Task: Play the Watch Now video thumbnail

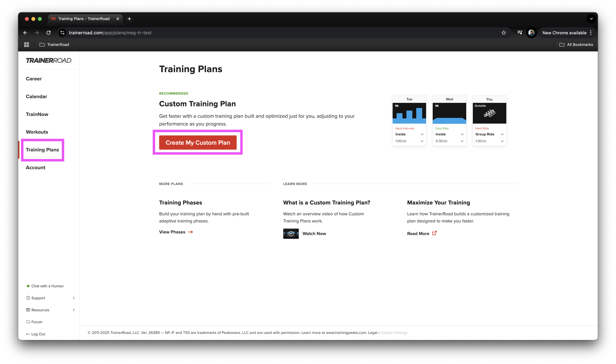Action: click(291, 233)
